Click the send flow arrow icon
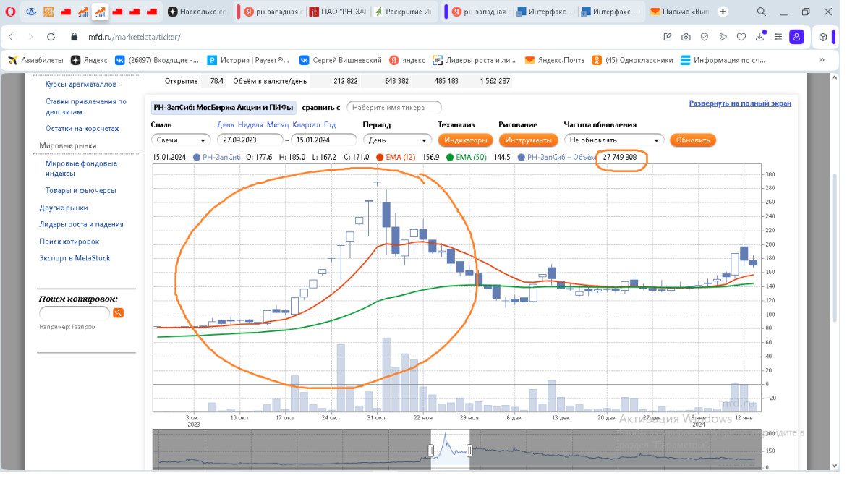Screen dimensions: 868x499 [723, 37]
